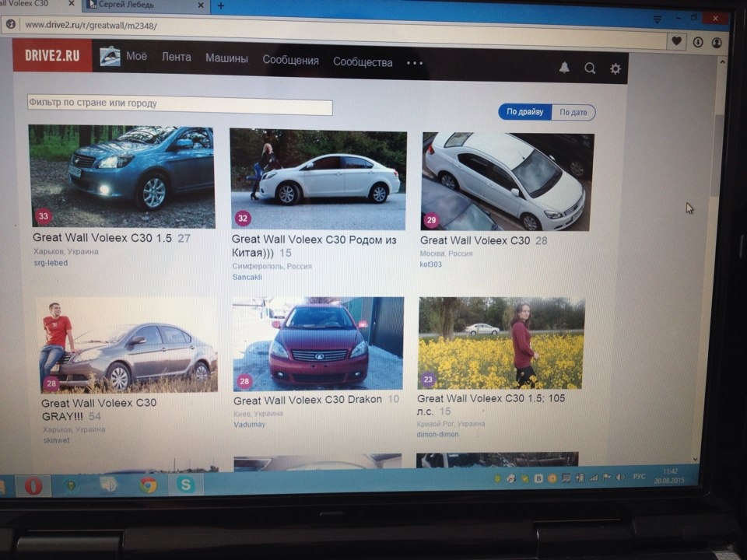
Task: Open Great Wall Voleex C30 Dracon link
Action: 308,400
